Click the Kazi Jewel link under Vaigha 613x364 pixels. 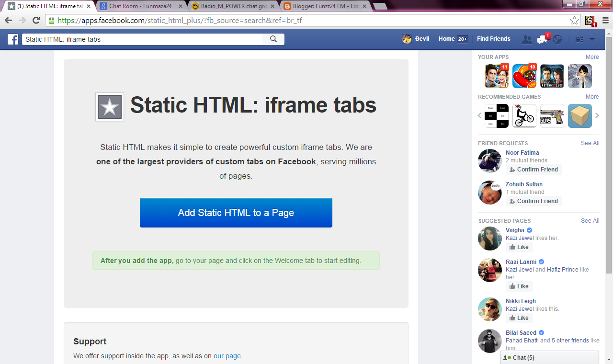click(x=520, y=238)
